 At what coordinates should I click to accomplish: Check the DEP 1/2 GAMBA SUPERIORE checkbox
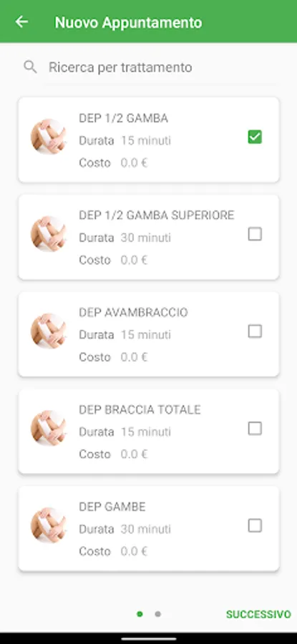255,234
